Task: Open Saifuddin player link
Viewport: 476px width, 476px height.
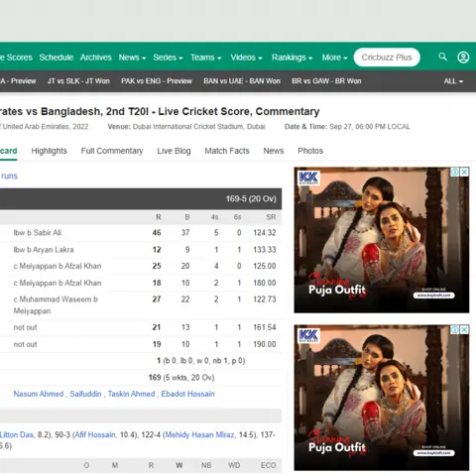Action: coord(85,394)
